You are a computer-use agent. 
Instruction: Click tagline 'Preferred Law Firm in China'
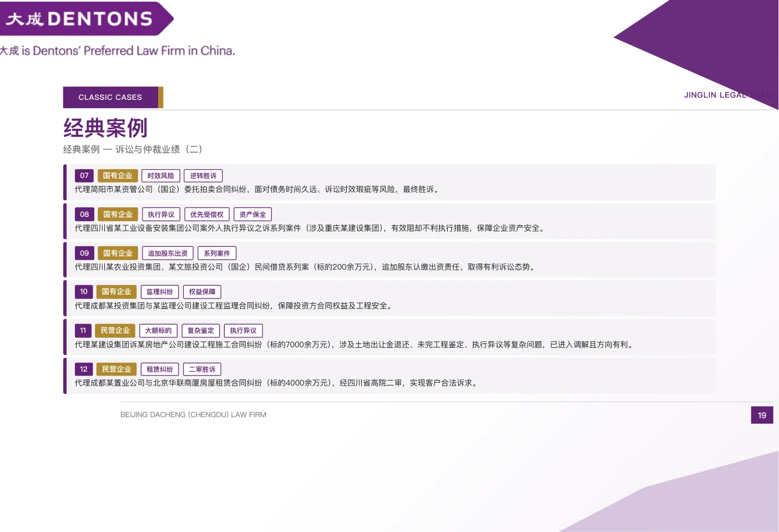159,50
